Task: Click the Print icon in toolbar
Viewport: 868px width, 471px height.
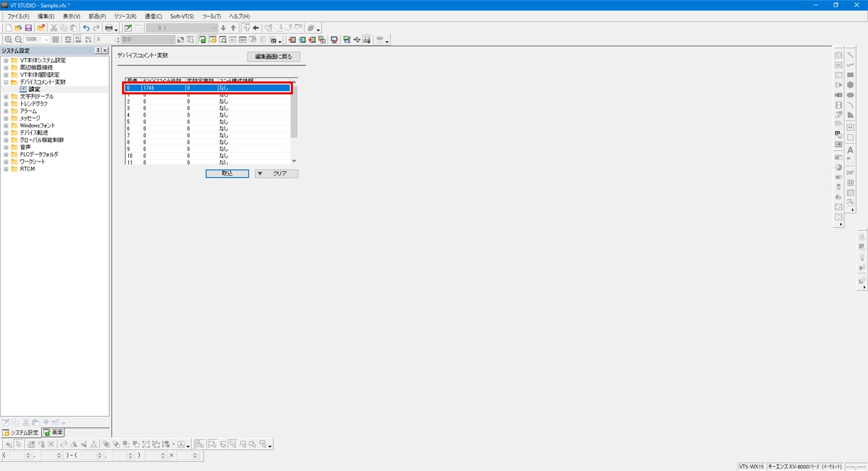Action: coord(108,28)
